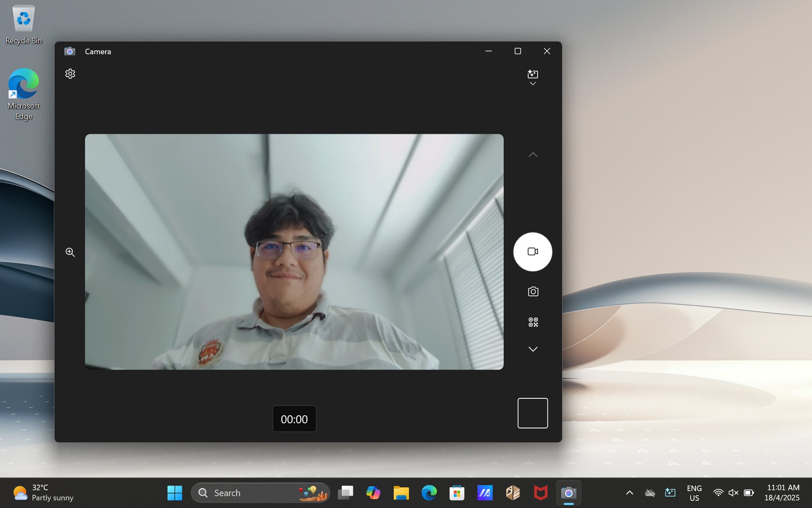Switch to photo mode
Viewport: 812px width, 508px height.
click(x=533, y=292)
